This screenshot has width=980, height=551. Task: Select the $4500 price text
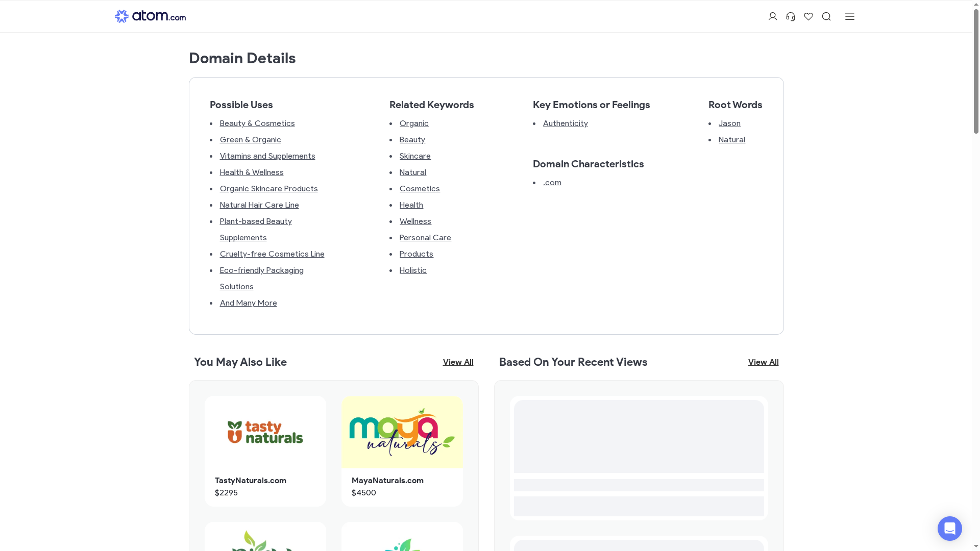(364, 493)
